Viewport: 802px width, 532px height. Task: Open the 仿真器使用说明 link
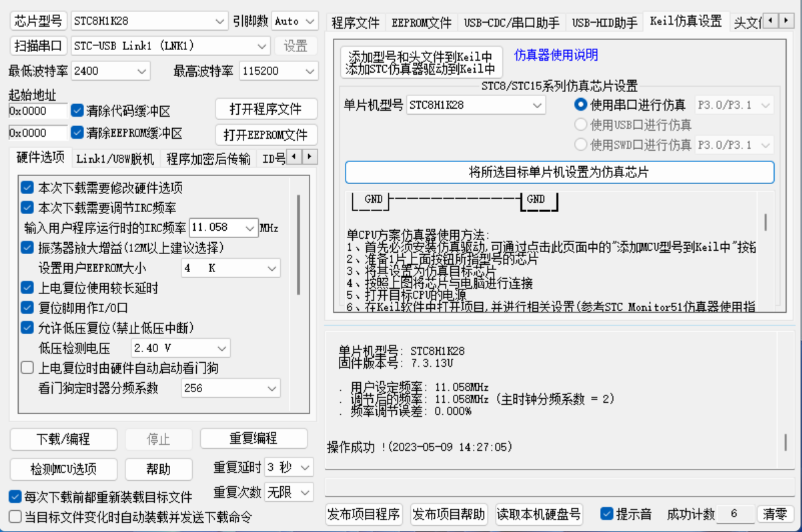556,55
